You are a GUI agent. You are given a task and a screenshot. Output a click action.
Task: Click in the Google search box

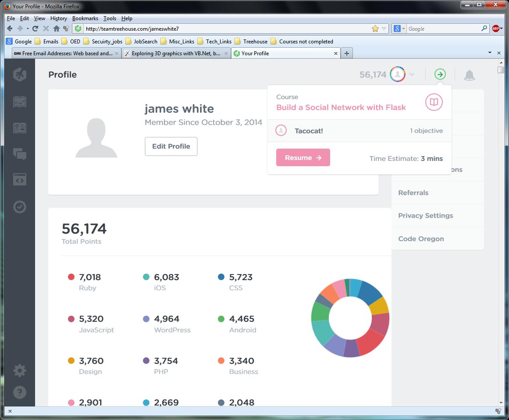pos(444,28)
